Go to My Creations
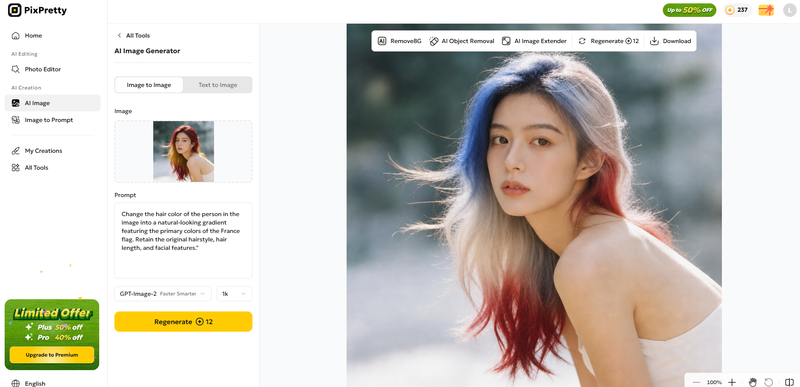This screenshot has width=800, height=387. (53, 151)
